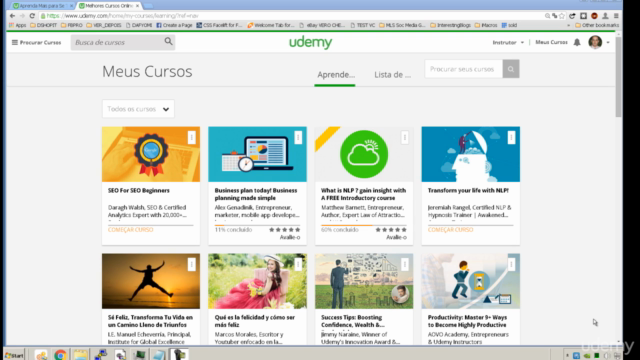Viewport: 640px width, 360px height.
Task: Click the 11% concluído progress bar
Action: tap(257, 225)
